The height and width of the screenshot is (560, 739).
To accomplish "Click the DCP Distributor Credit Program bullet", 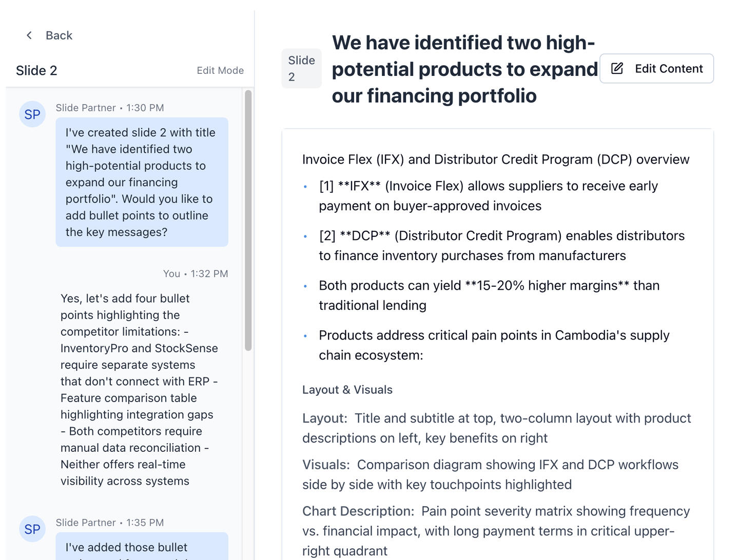I will [501, 246].
